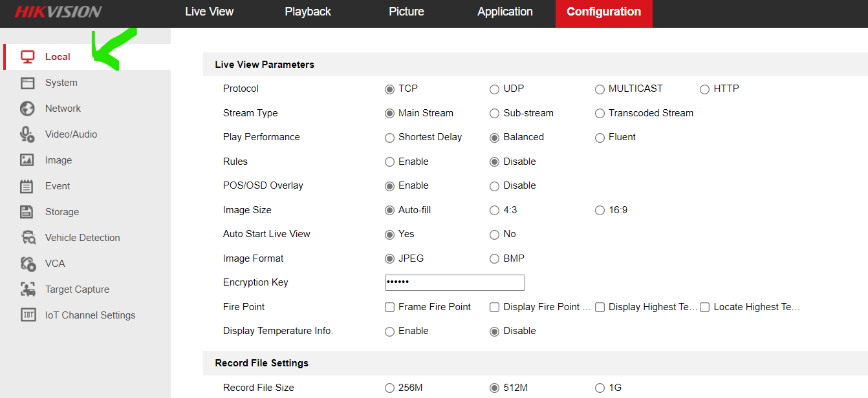This screenshot has height=398, width=868.
Task: Click the IoT Channel Settings icon
Action: (x=28, y=315)
